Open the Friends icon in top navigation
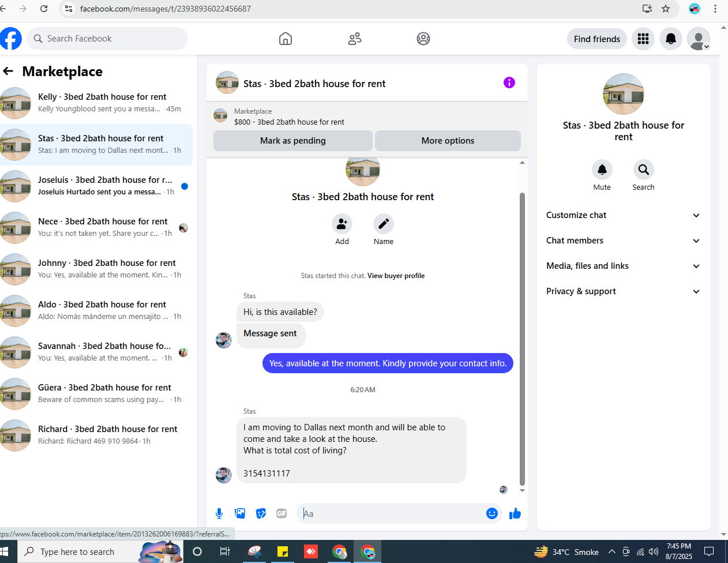 355,39
